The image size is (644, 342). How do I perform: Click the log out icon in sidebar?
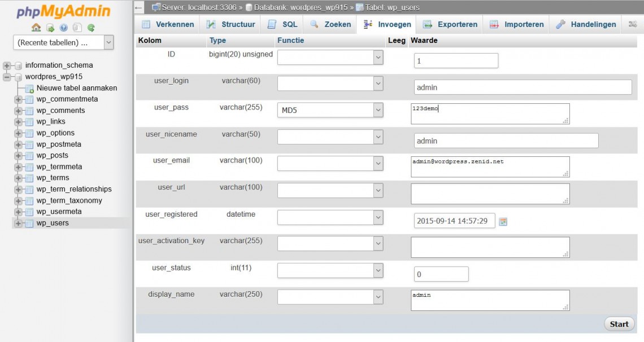pyautogui.click(x=50, y=28)
